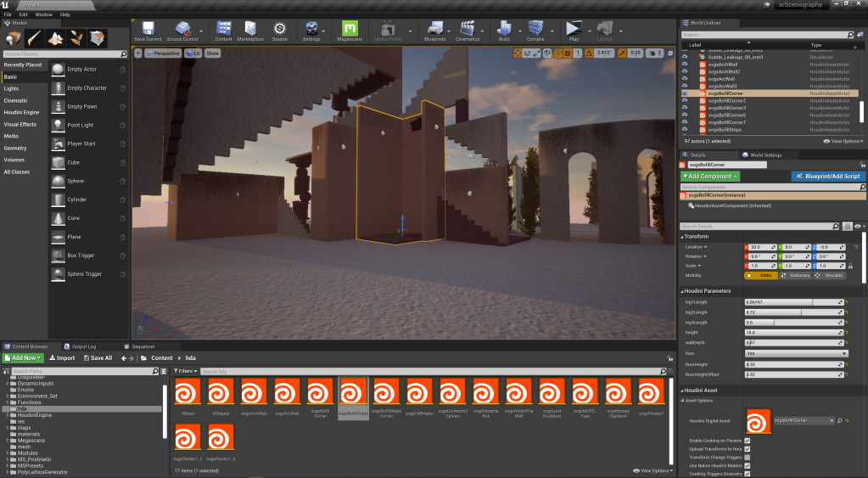Open the Window menu
The image size is (868, 478).
[42, 14]
